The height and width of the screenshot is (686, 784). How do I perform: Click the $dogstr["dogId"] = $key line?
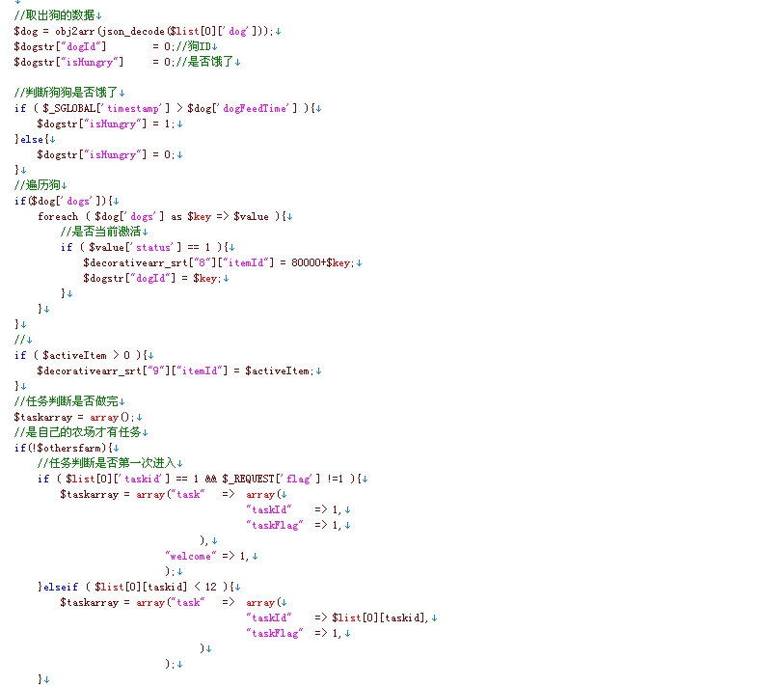156,278
